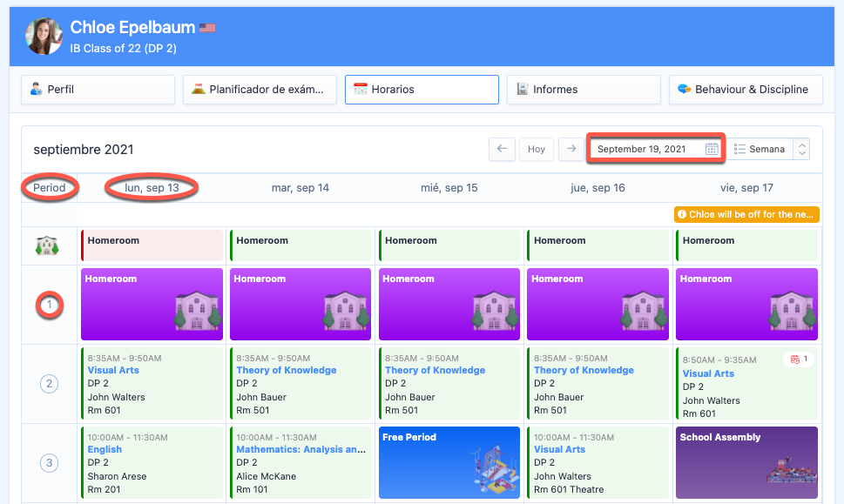Advance to next week with right arrow
Screen dimensions: 844x504
(571, 149)
